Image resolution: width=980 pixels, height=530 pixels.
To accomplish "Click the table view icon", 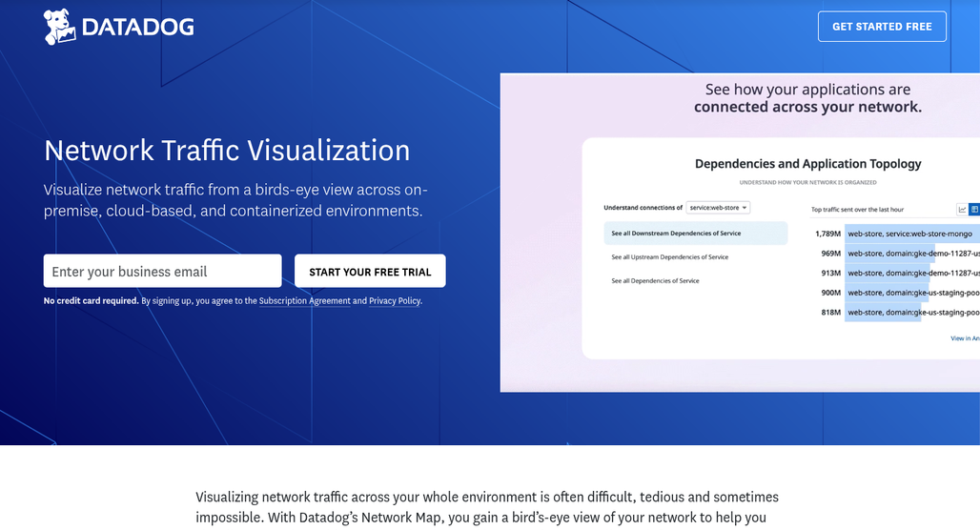I will pyautogui.click(x=973, y=210).
